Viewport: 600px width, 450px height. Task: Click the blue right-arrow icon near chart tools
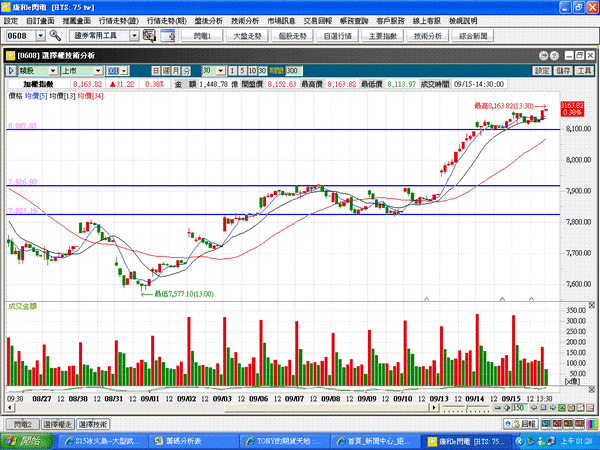pyautogui.click(x=553, y=408)
